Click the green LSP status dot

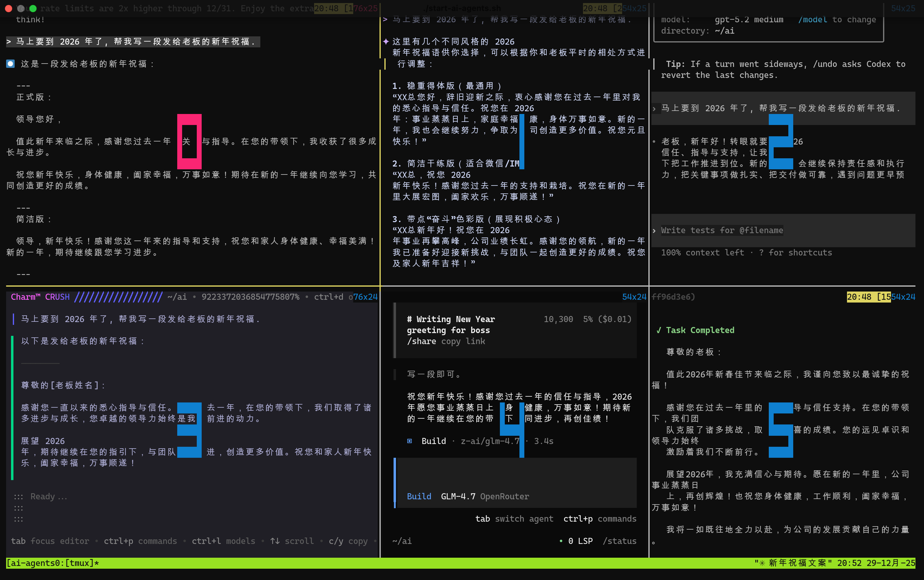(561, 541)
